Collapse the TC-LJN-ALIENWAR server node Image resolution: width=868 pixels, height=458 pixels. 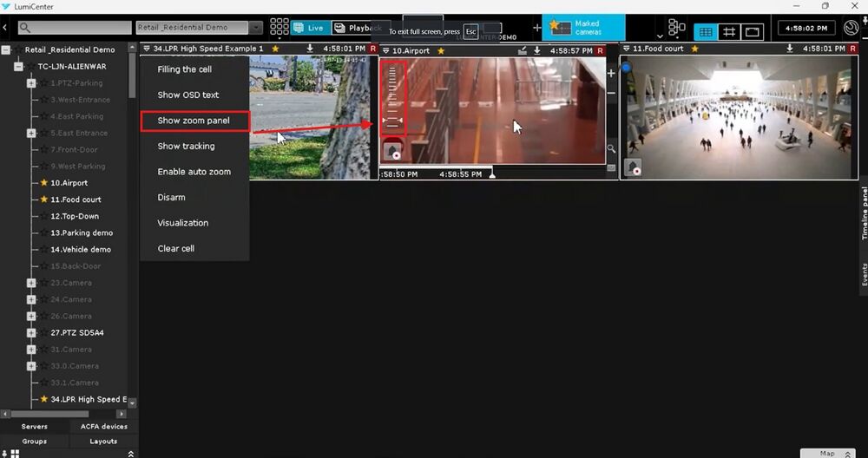18,67
